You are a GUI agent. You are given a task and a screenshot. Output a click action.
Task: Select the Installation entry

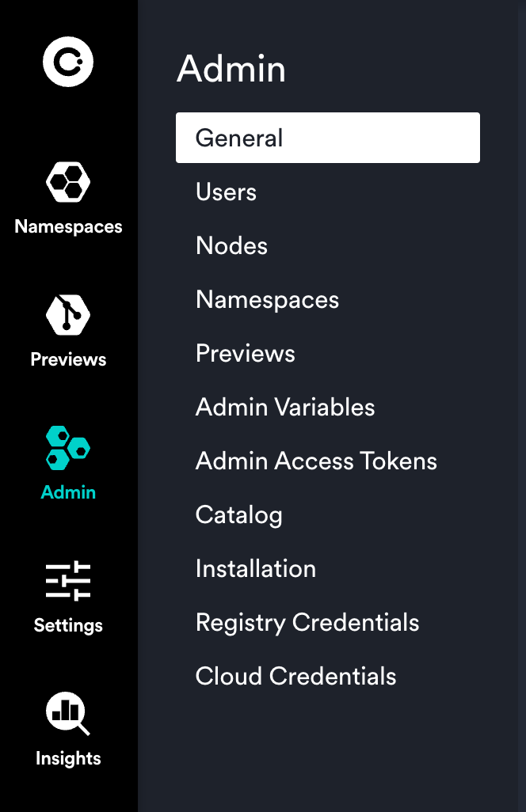(255, 568)
